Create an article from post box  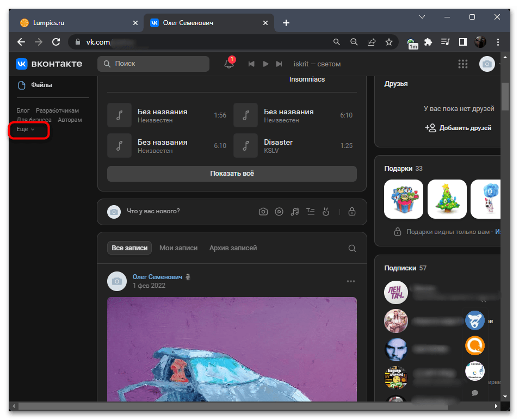click(311, 212)
